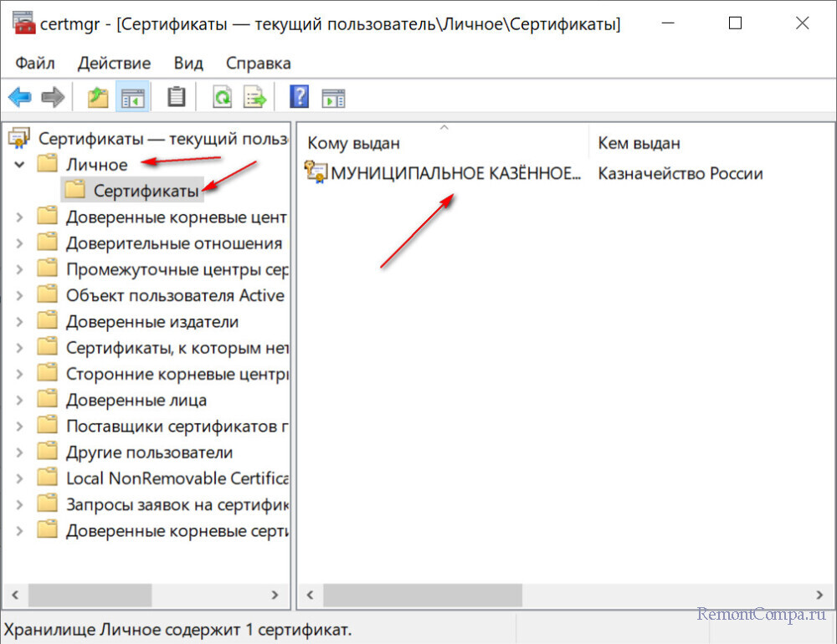Click the Export list toolbar icon
837x644 pixels.
pyautogui.click(x=254, y=98)
